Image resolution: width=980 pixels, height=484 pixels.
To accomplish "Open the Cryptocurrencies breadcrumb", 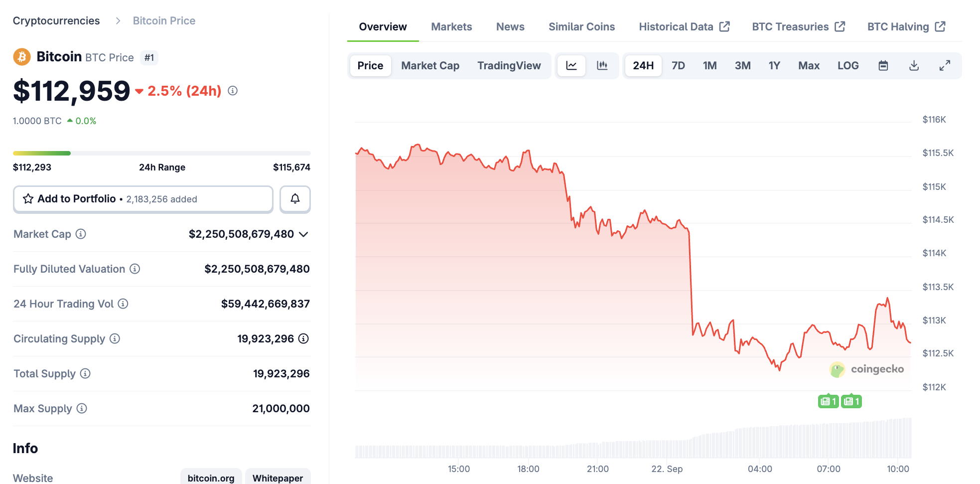I will click(x=56, y=21).
